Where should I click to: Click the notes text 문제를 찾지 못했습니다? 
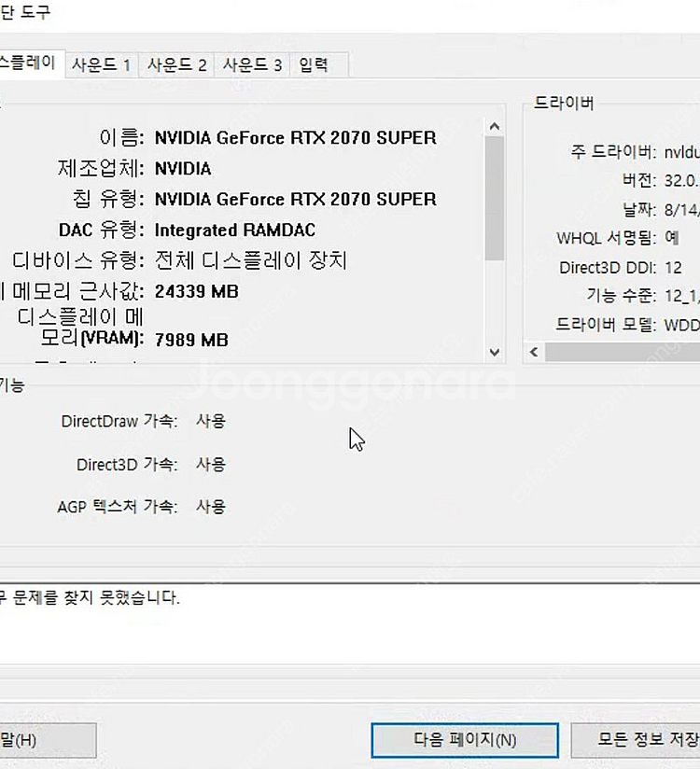tap(96, 597)
